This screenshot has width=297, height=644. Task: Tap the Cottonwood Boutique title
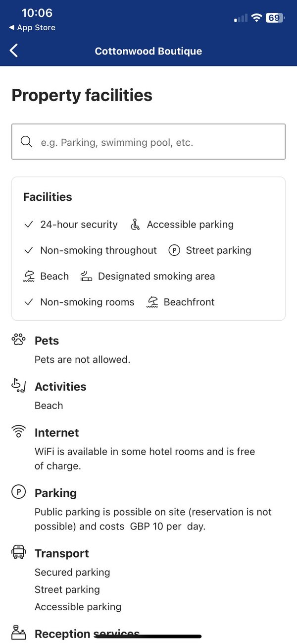(x=148, y=51)
